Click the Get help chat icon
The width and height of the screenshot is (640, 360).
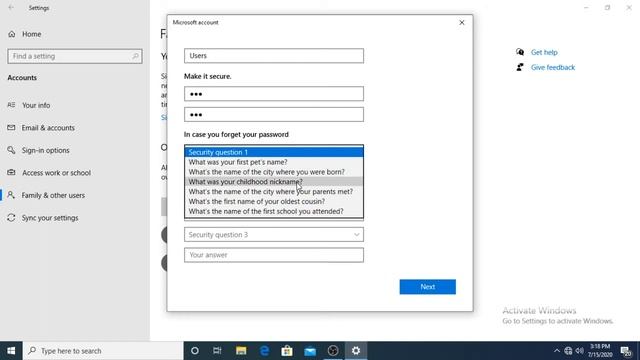[x=520, y=52]
